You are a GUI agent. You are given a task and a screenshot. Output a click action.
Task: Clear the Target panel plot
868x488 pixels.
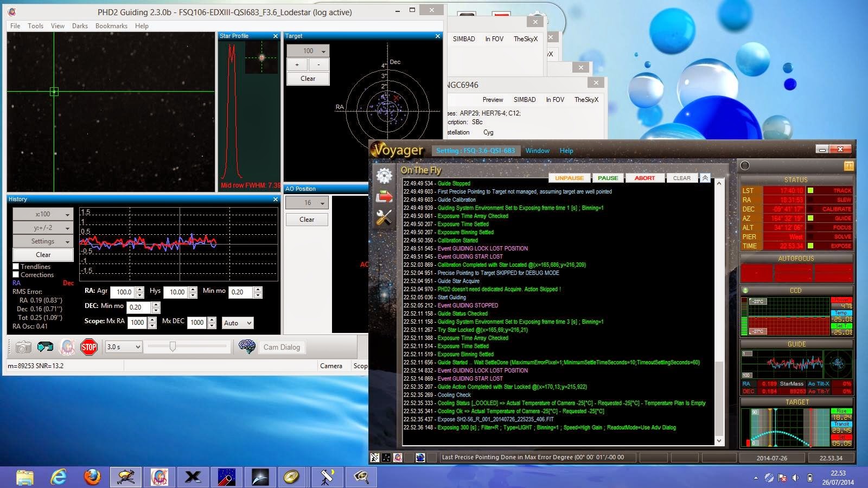[308, 79]
